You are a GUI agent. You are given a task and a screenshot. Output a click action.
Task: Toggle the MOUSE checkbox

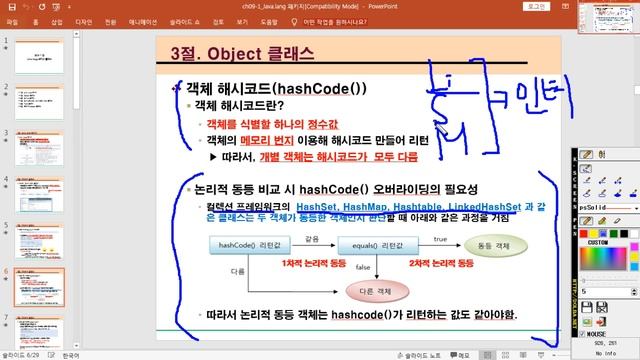[x=582, y=334]
